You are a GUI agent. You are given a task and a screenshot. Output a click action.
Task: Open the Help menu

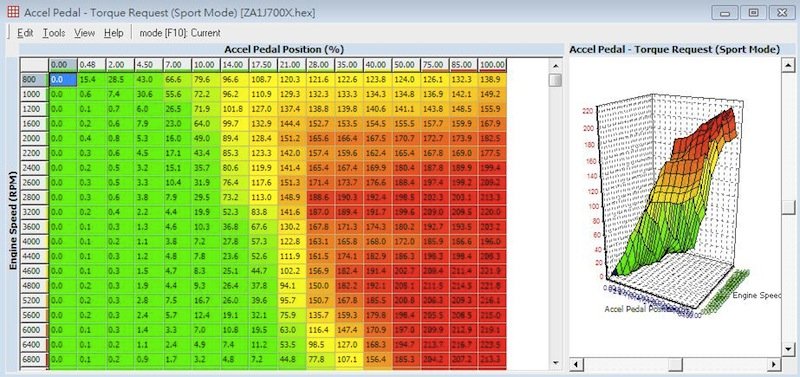(113, 33)
